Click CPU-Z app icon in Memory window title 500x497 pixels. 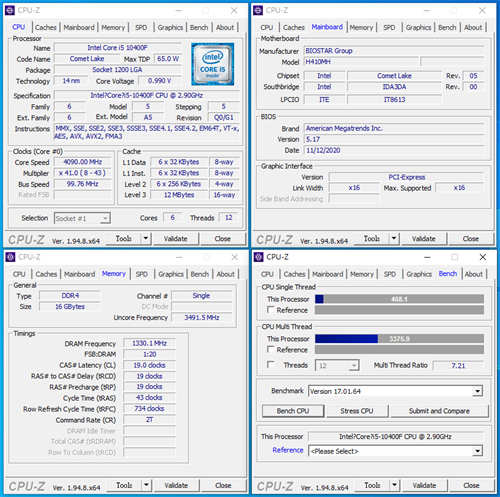click(x=10, y=257)
